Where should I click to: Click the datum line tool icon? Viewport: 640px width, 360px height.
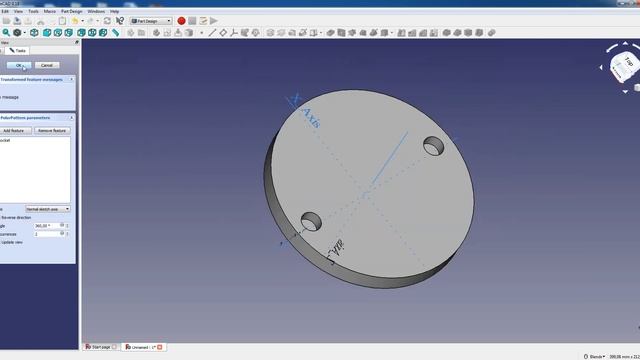click(212, 32)
